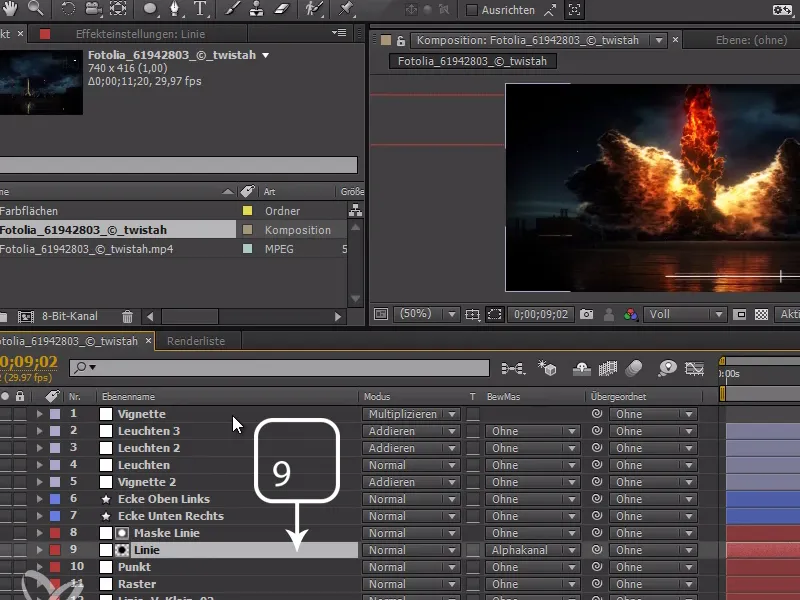Select the Brush tool

click(x=233, y=9)
